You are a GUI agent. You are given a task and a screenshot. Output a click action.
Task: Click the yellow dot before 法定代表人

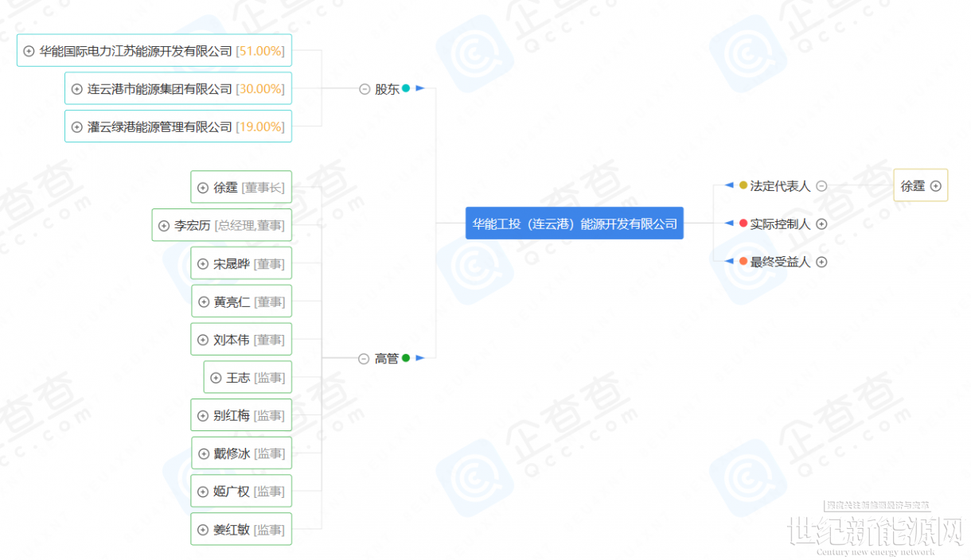(743, 185)
